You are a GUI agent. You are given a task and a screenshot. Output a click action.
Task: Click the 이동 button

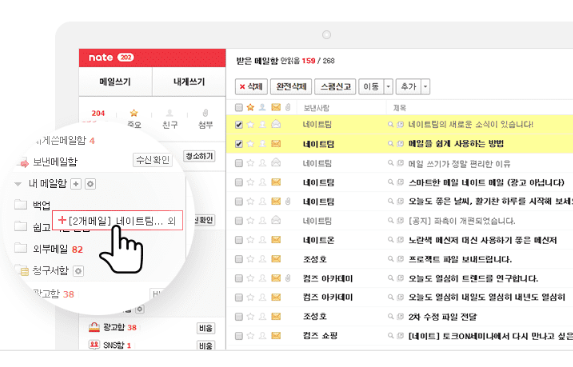(x=371, y=87)
